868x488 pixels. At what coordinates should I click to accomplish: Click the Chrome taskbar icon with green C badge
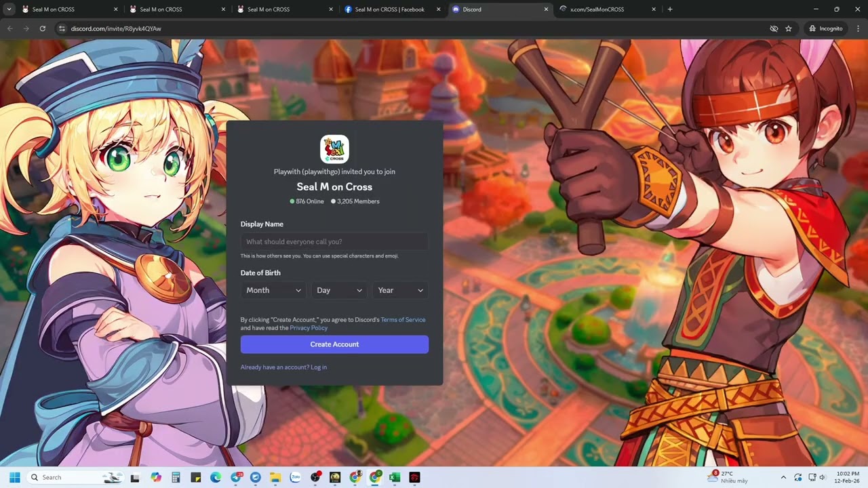click(375, 477)
